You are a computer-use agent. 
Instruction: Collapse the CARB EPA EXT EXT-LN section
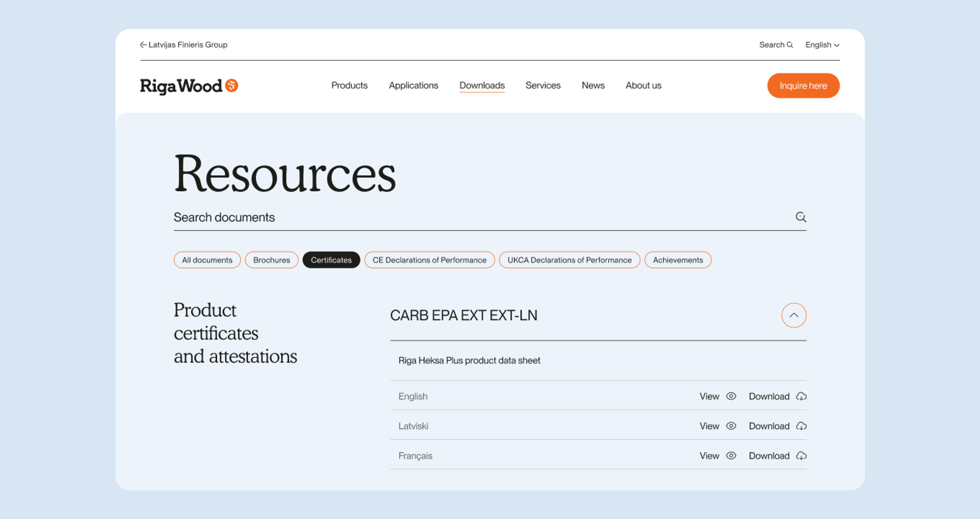(x=794, y=315)
